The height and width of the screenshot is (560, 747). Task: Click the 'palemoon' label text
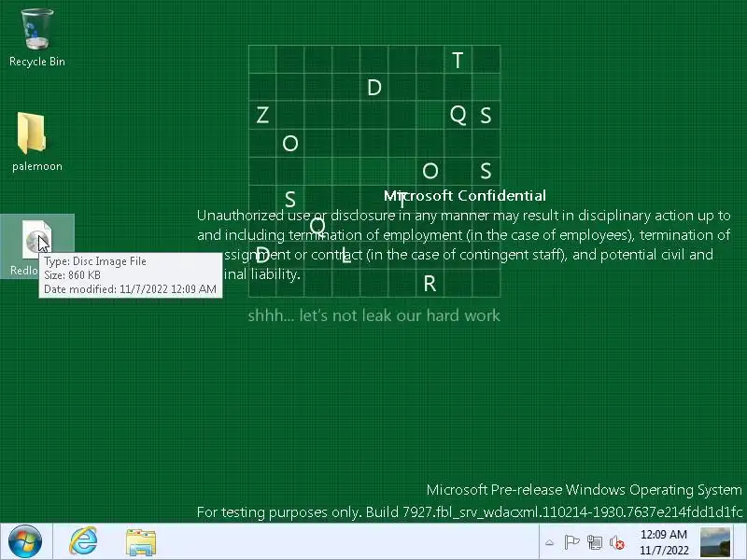[37, 166]
